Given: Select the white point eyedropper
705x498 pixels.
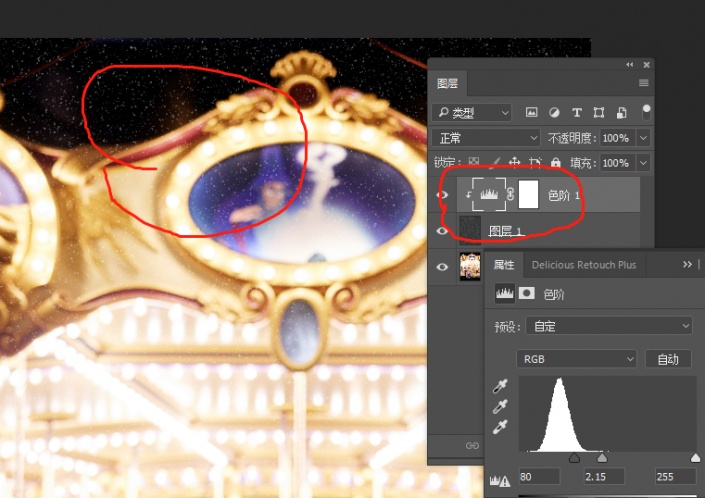Looking at the screenshot, I should (500, 427).
